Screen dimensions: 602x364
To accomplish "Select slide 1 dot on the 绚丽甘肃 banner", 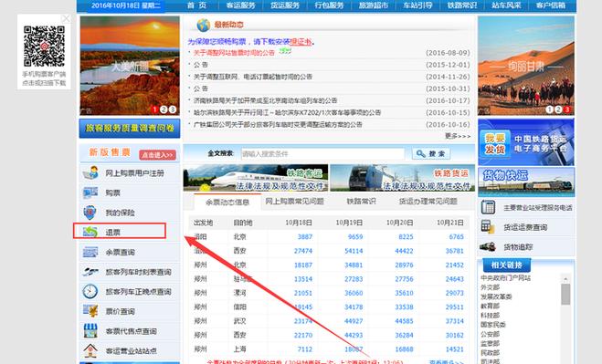I will pyautogui.click(x=549, y=109).
